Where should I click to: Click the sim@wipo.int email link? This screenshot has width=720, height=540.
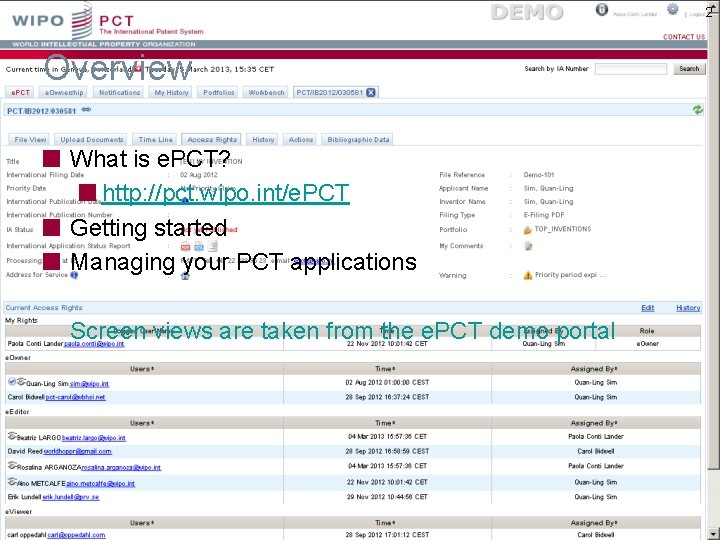[89, 383]
